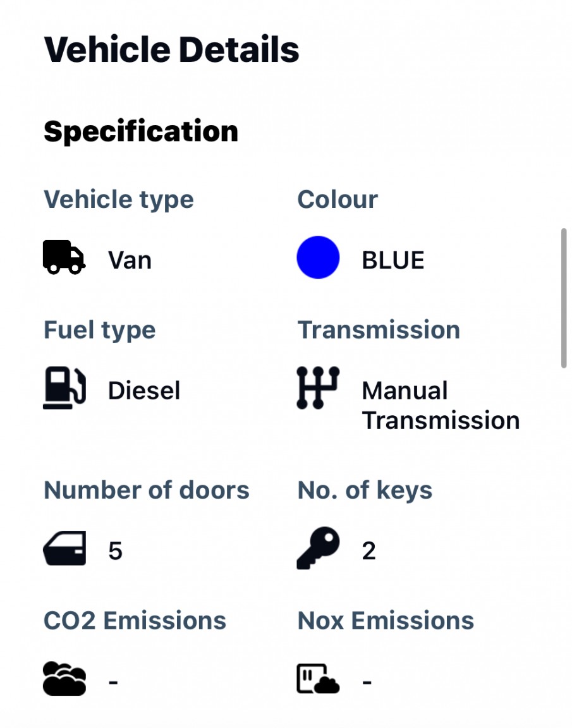Image resolution: width=572 pixels, height=728 pixels.
Task: Select the Fuel type label
Action: pyautogui.click(x=99, y=329)
